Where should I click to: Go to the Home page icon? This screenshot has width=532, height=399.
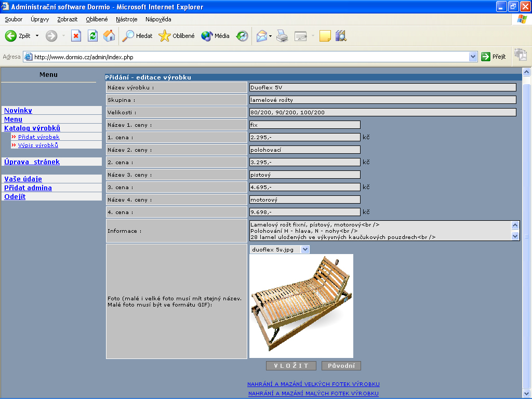click(x=109, y=36)
